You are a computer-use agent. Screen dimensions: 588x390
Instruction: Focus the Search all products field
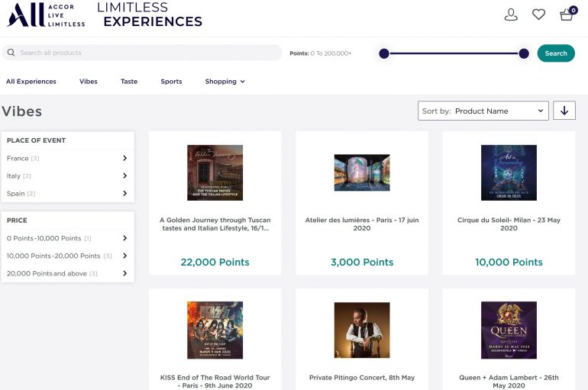(x=145, y=53)
